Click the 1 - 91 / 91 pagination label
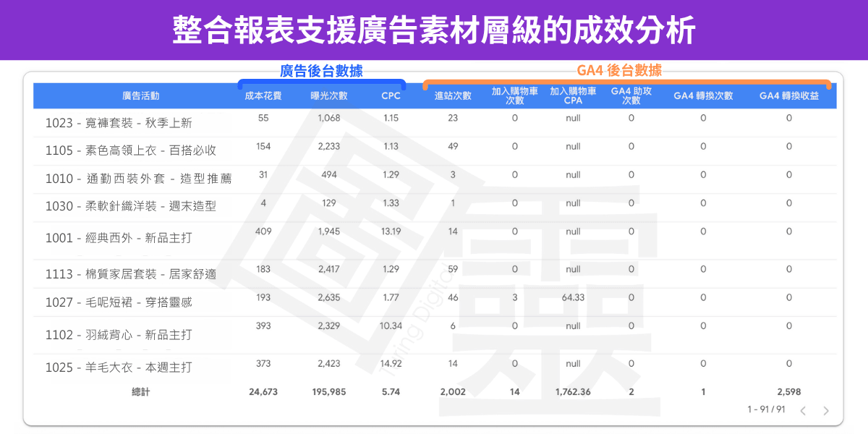 [766, 409]
